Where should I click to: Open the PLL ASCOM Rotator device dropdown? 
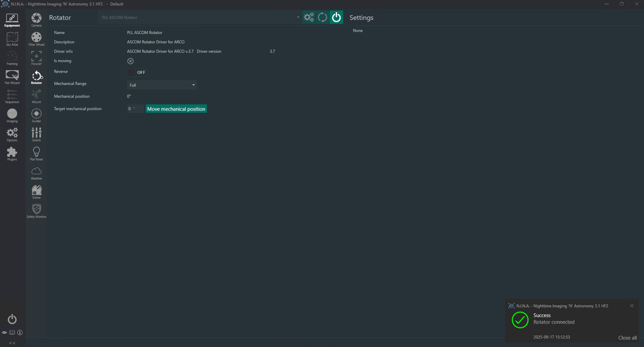point(199,17)
